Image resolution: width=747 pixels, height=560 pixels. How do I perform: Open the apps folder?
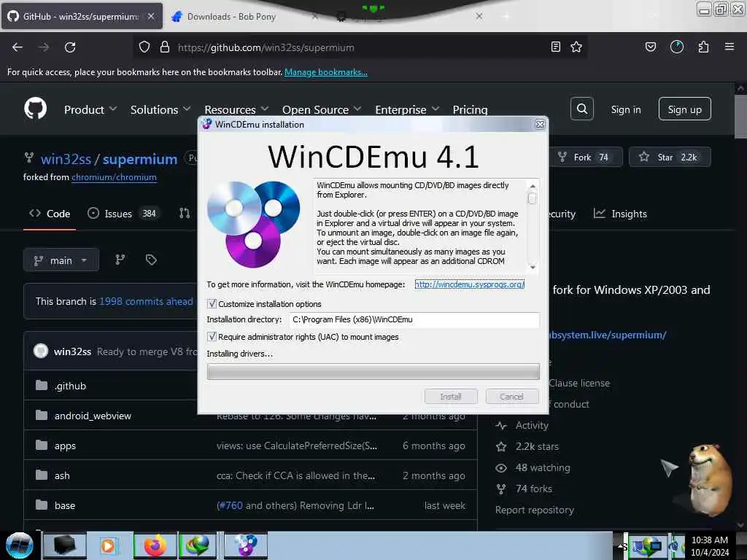coord(65,446)
